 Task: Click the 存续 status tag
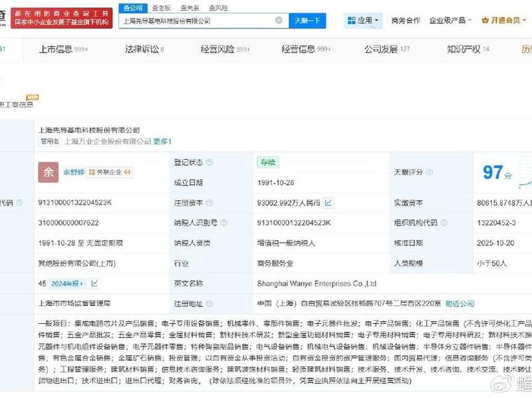coord(268,162)
